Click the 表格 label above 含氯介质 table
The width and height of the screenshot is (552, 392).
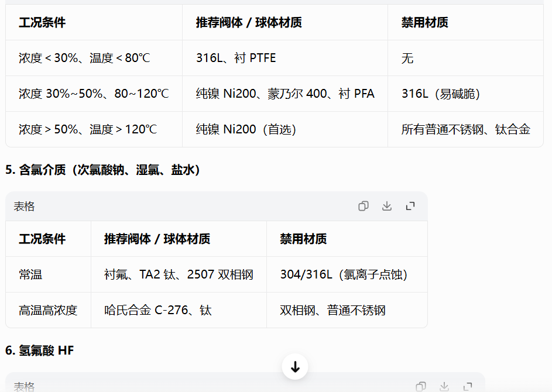click(x=24, y=206)
